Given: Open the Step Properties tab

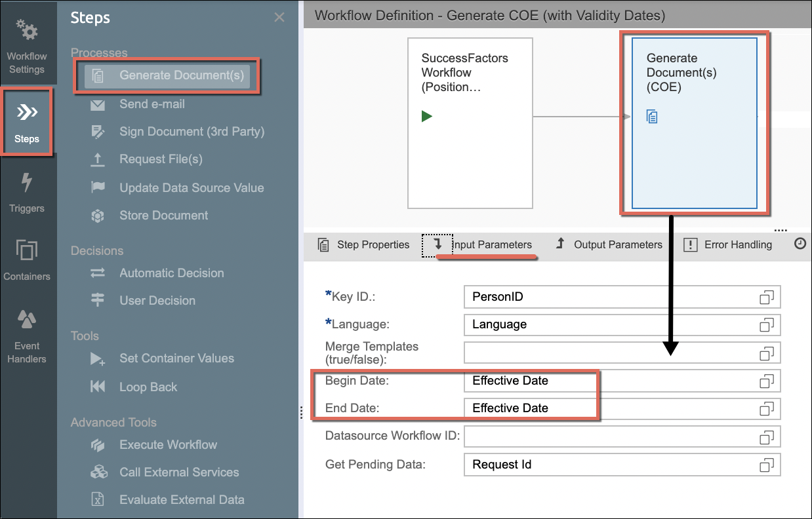Looking at the screenshot, I should pos(363,244).
